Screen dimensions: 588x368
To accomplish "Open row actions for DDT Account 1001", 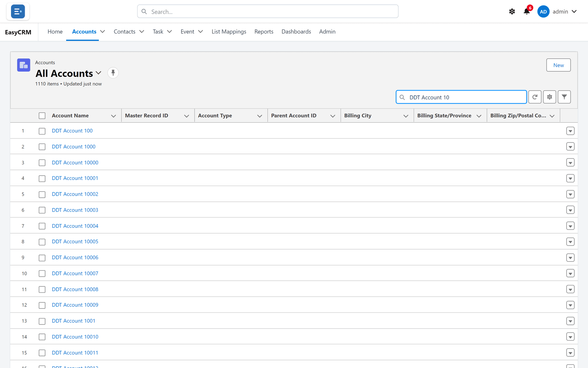I will [x=570, y=321].
